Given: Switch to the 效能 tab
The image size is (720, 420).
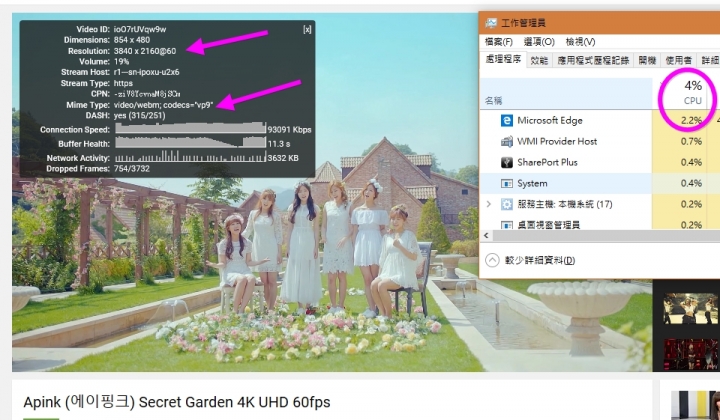Looking at the screenshot, I should pyautogui.click(x=539, y=60).
